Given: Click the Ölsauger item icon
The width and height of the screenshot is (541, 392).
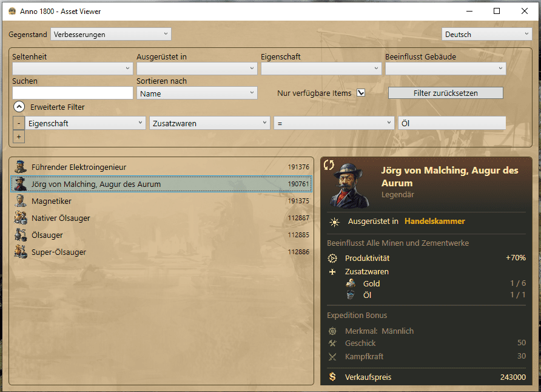Looking at the screenshot, I should pyautogui.click(x=21, y=235).
